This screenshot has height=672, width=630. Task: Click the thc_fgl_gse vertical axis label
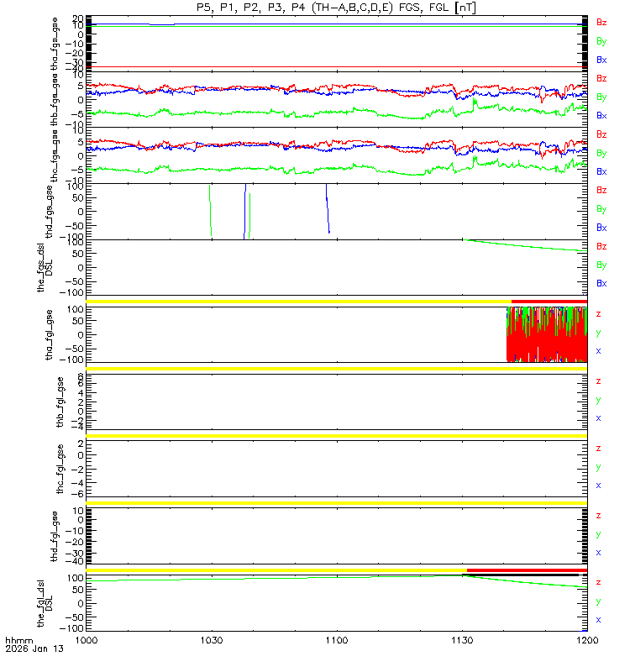(60, 470)
